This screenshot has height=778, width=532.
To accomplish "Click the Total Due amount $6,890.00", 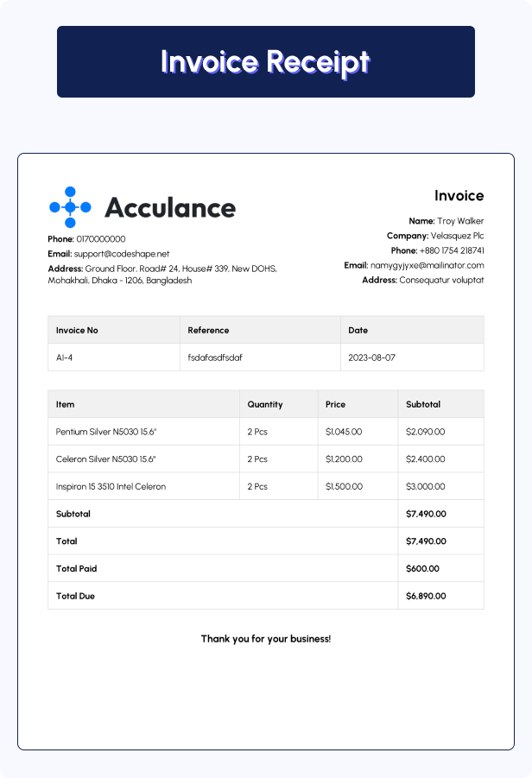I will pyautogui.click(x=426, y=597).
